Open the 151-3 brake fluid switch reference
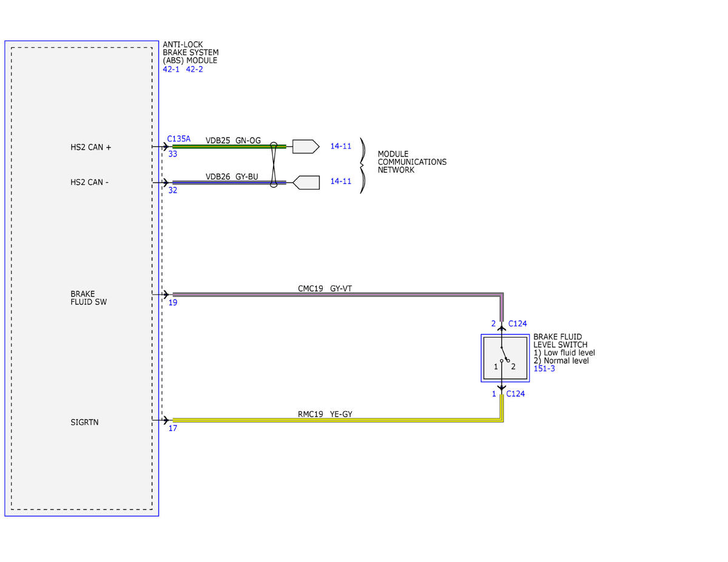The width and height of the screenshot is (728, 562). click(544, 369)
